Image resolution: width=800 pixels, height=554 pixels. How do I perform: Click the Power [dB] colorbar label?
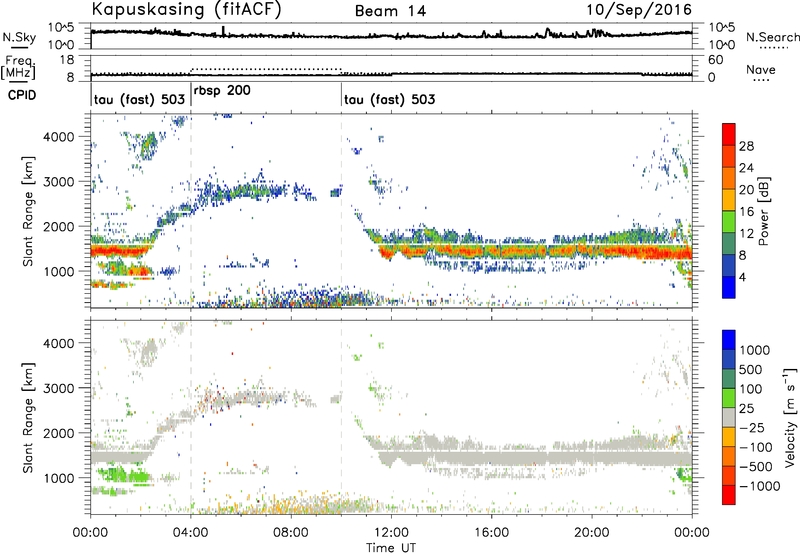tap(763, 211)
